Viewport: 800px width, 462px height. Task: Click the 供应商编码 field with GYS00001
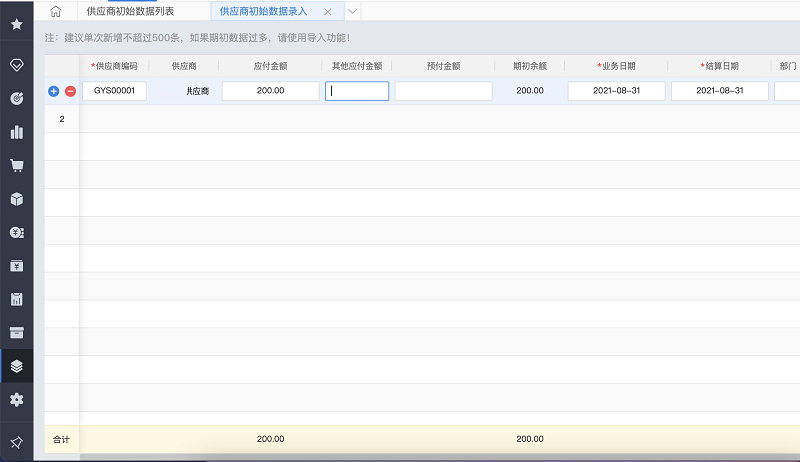(114, 91)
